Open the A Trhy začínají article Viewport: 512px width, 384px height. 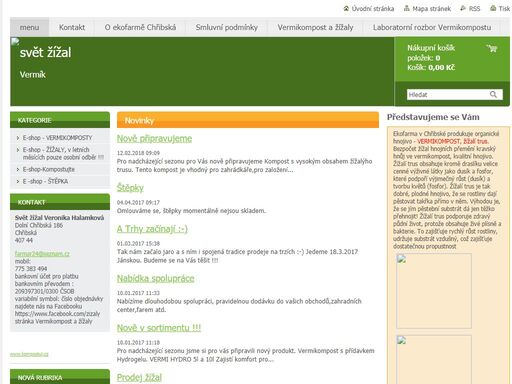pyautogui.click(x=152, y=229)
